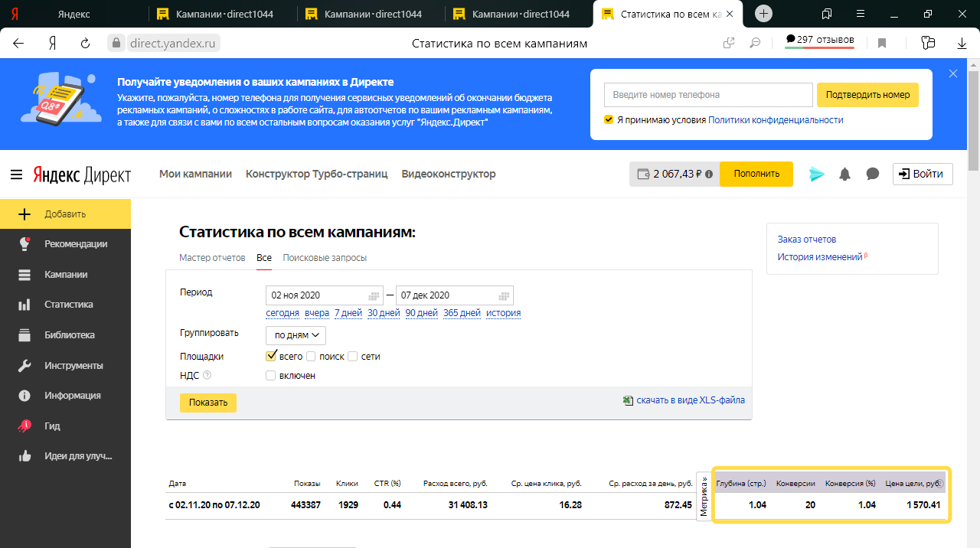
Task: Click the Пополнить button
Action: pos(756,174)
